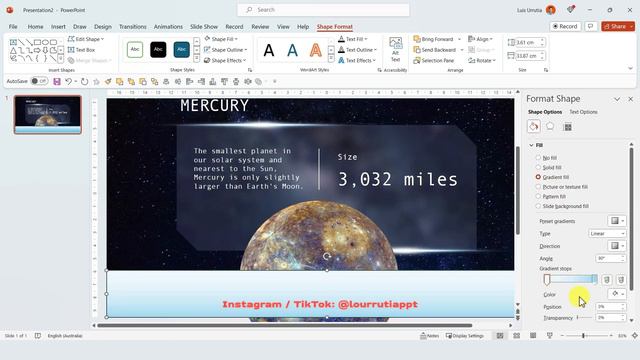Open the Animations tab
Screen dimensions: 640x360
click(x=168, y=27)
